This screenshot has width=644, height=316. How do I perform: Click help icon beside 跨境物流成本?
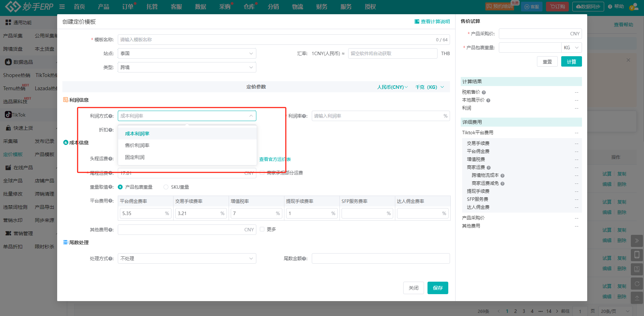(502, 176)
